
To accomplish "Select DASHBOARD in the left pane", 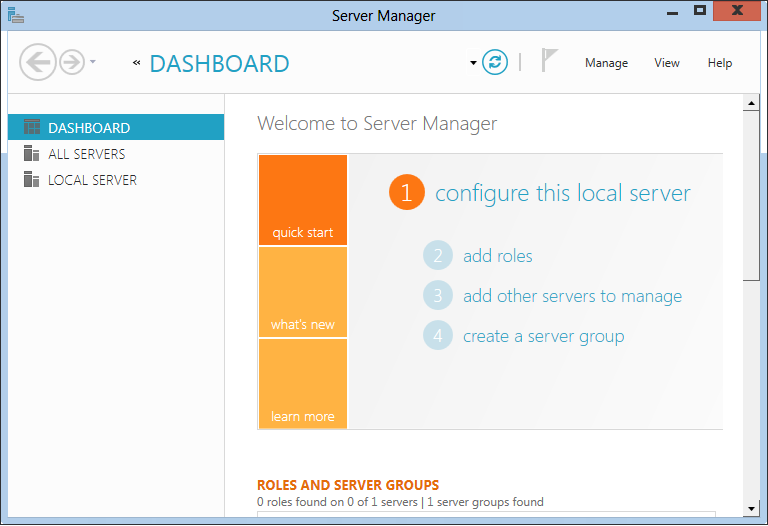I will tap(116, 127).
